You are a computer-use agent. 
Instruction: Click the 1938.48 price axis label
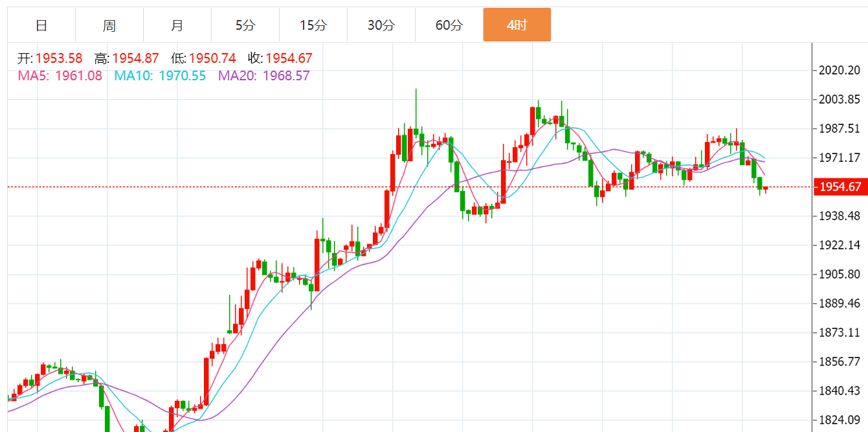pyautogui.click(x=840, y=216)
